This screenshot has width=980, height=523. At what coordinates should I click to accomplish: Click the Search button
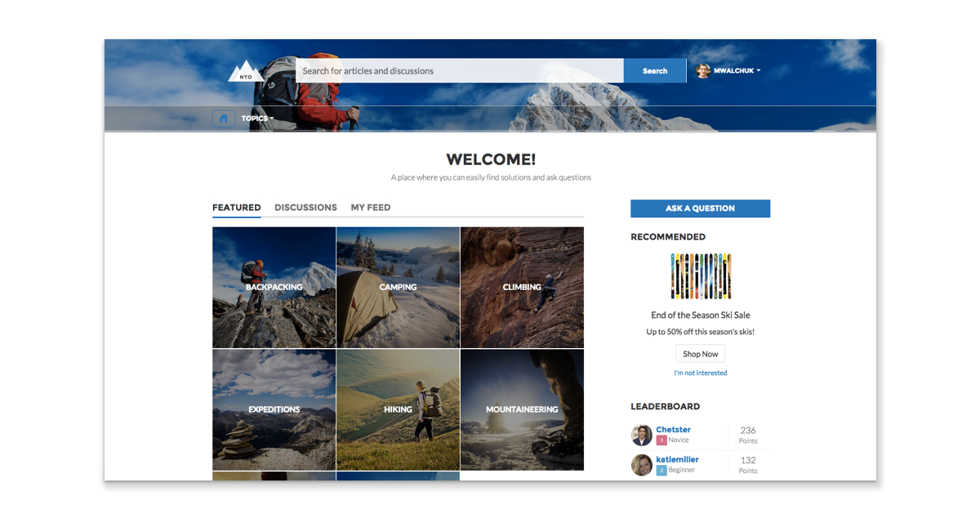click(655, 71)
